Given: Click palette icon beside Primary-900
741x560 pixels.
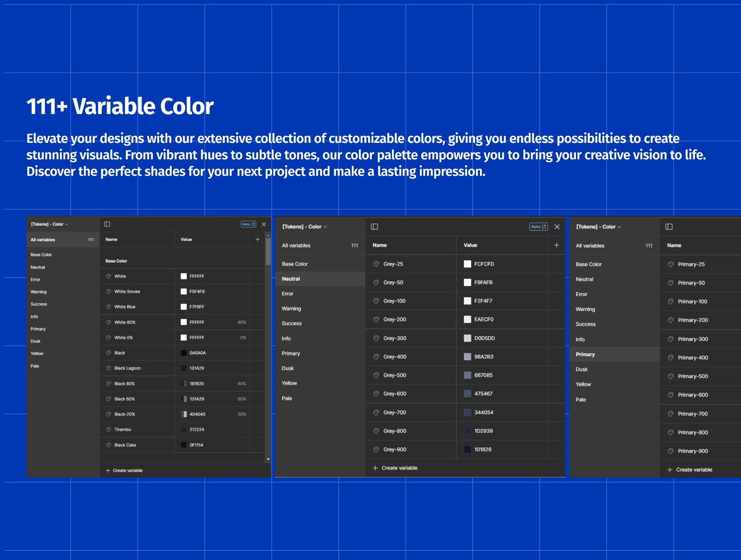Looking at the screenshot, I should pyautogui.click(x=671, y=451).
